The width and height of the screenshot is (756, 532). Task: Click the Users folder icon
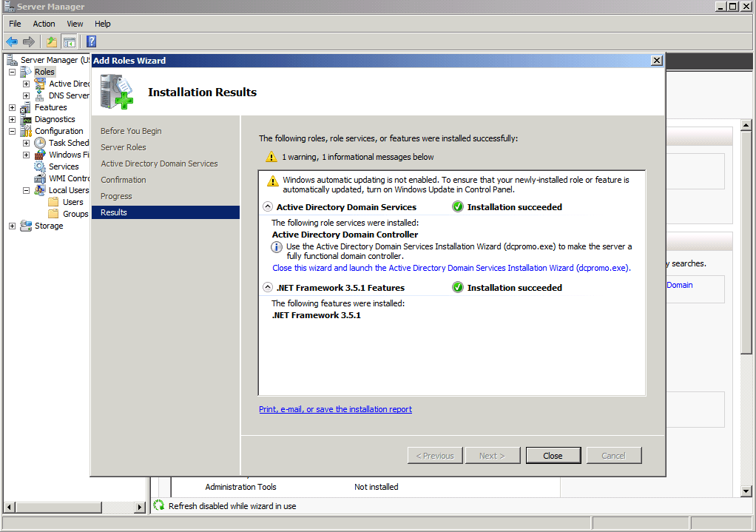(x=53, y=202)
